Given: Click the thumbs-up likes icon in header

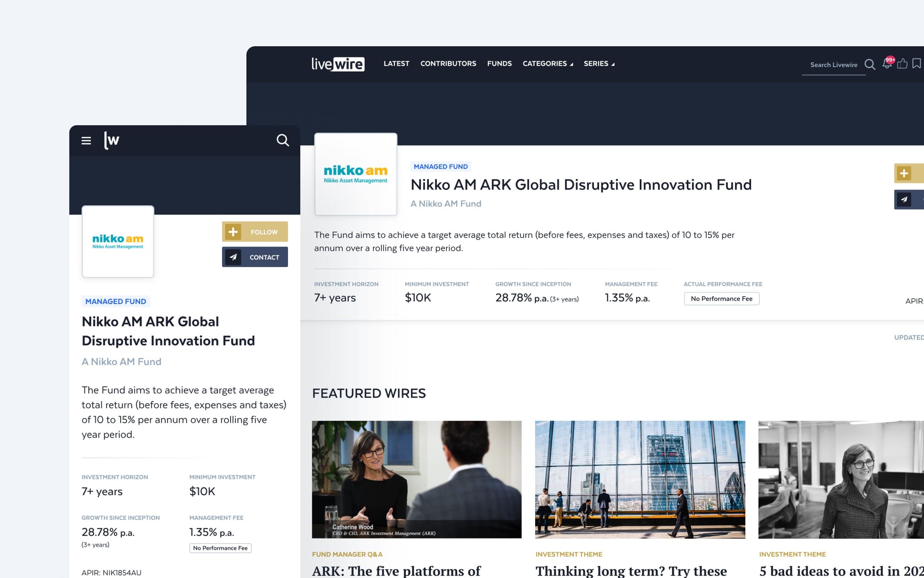Looking at the screenshot, I should click(x=902, y=63).
